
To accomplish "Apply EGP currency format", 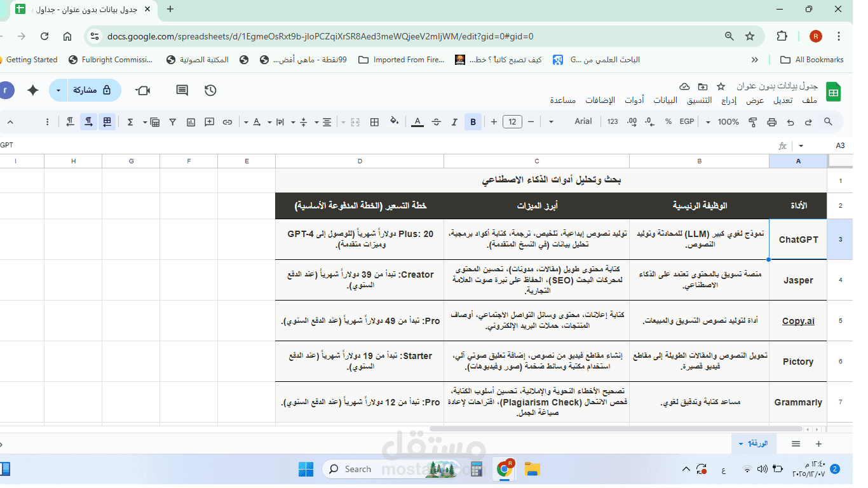I will [x=687, y=122].
